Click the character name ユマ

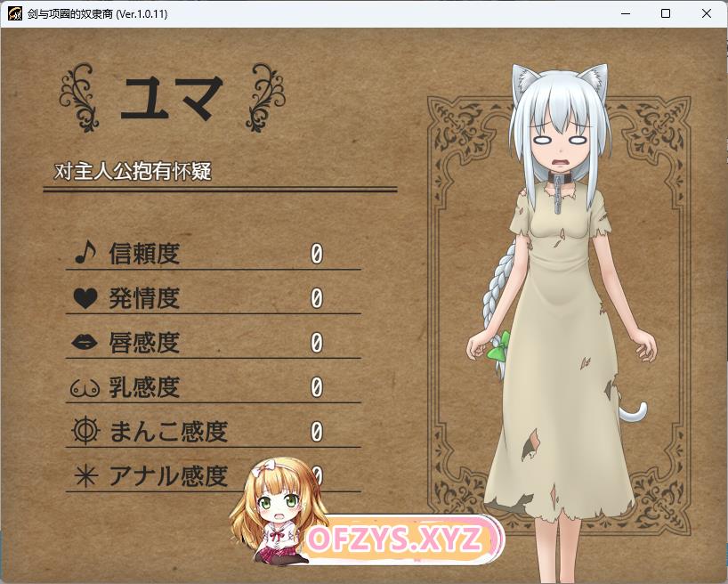(x=171, y=97)
